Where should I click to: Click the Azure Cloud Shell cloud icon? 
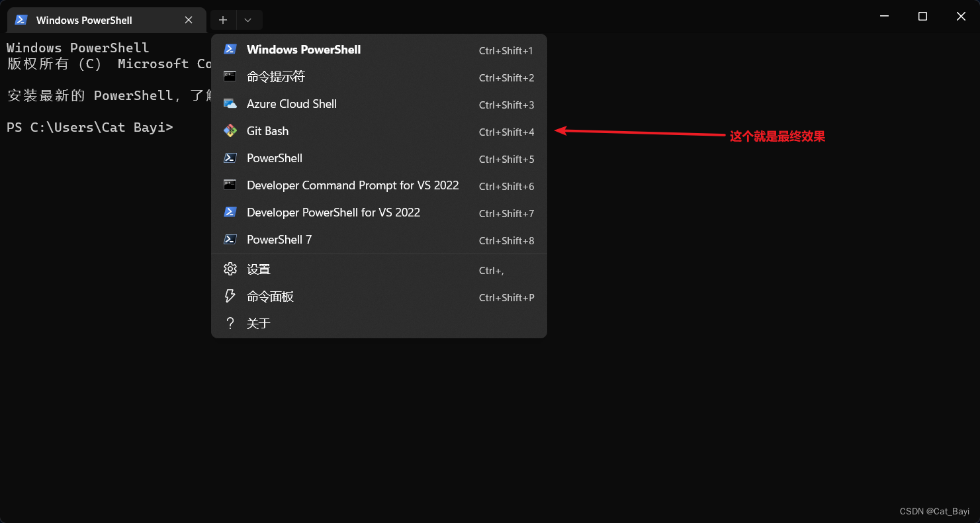230,104
